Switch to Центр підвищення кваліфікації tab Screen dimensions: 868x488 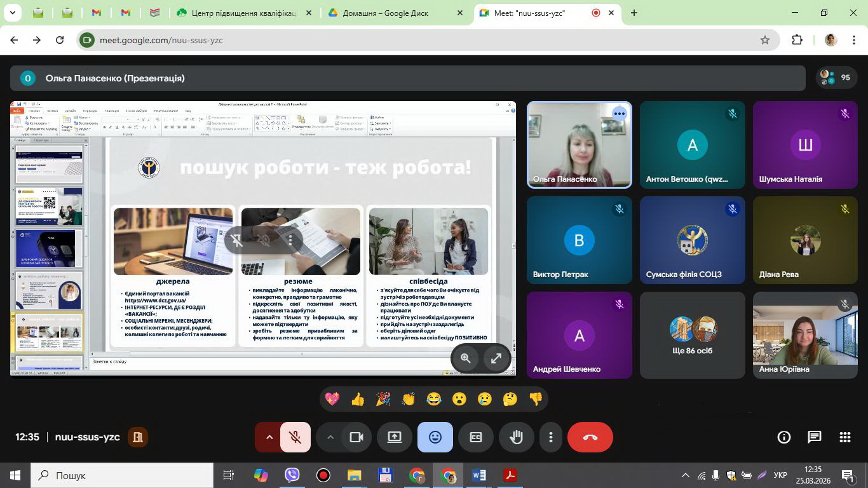245,13
